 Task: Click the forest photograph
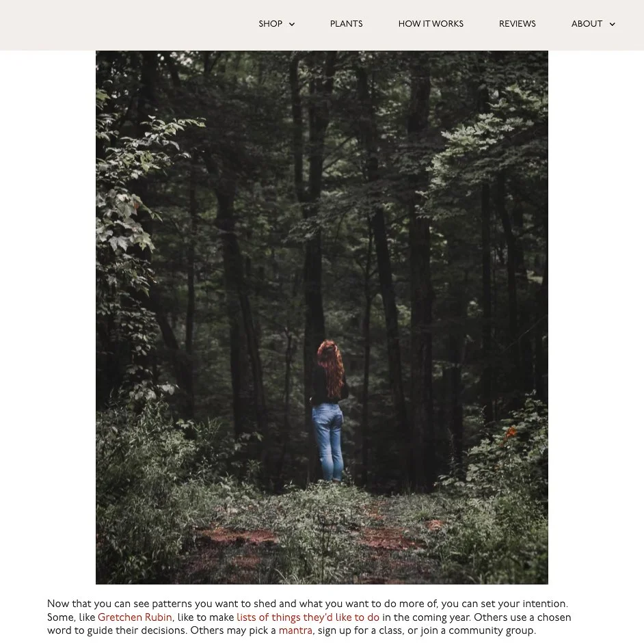coord(321,317)
